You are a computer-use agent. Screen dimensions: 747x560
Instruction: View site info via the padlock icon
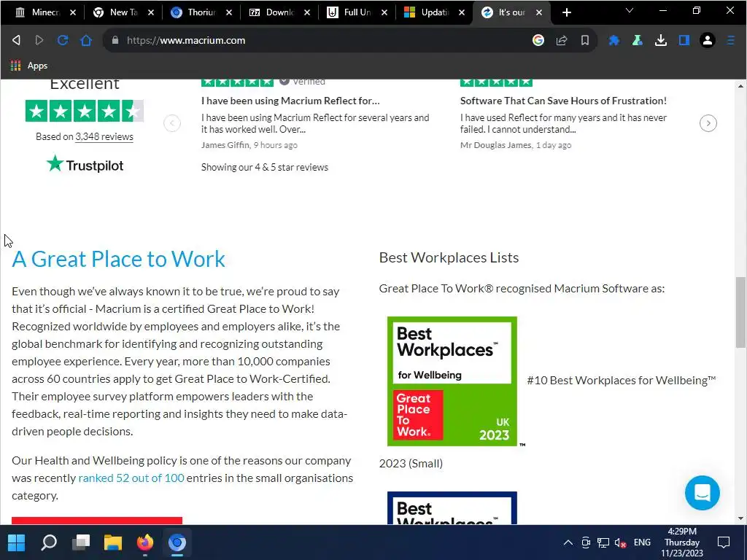point(115,41)
